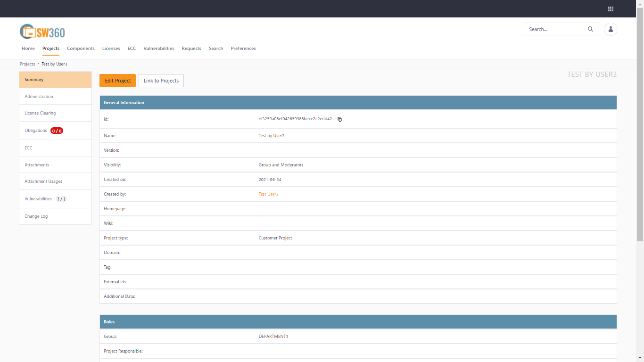Screen dimensions: 644x362
Task: Click the SW360 logo
Action: tap(41, 31)
